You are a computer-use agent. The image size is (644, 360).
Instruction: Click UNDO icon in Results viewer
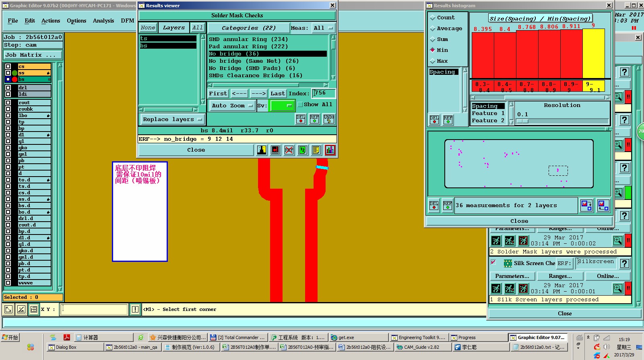click(329, 119)
